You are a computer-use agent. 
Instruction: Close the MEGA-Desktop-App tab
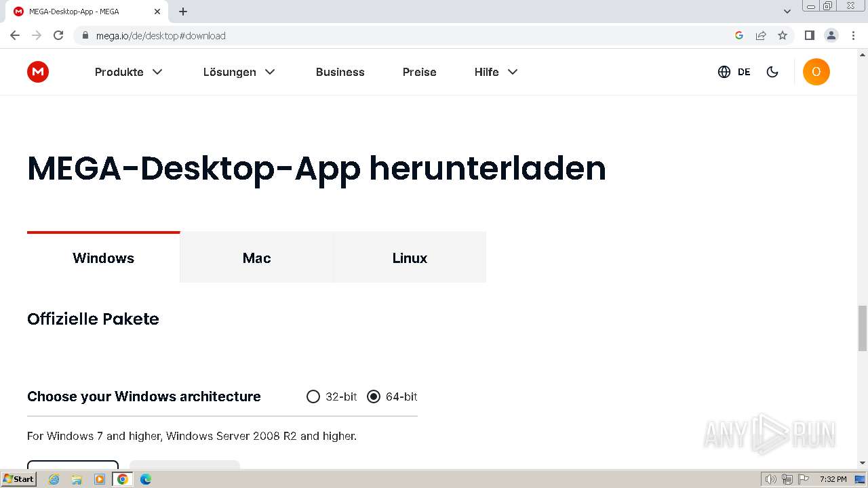pyautogui.click(x=157, y=12)
